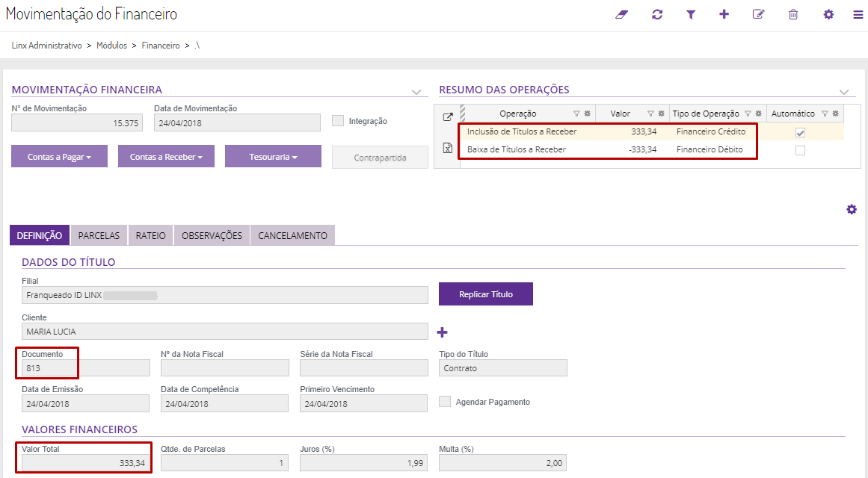
Task: Click the refresh icon in top toolbar
Action: [x=657, y=14]
